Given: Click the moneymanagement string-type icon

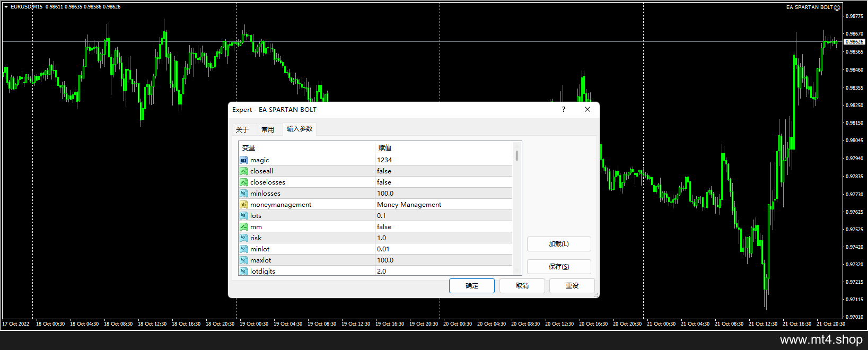Looking at the screenshot, I should tap(243, 205).
